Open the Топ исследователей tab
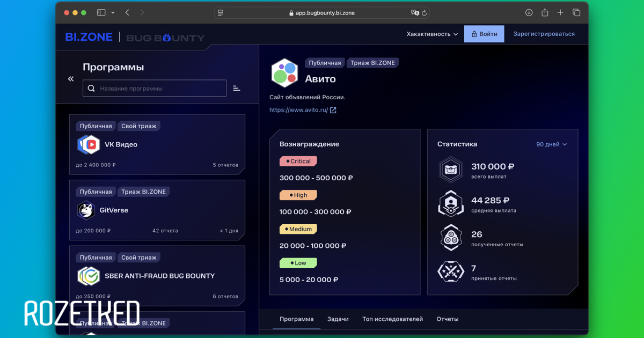The height and width of the screenshot is (338, 644). (392, 319)
